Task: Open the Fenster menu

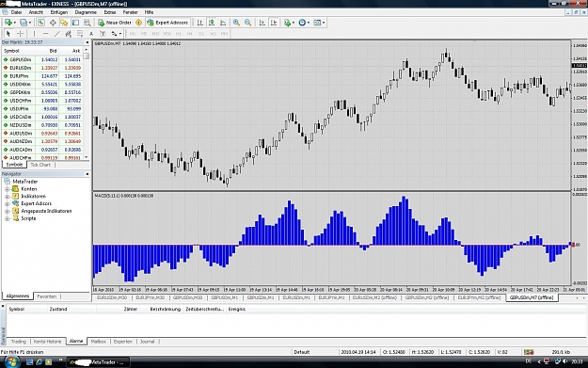Action: (x=131, y=12)
